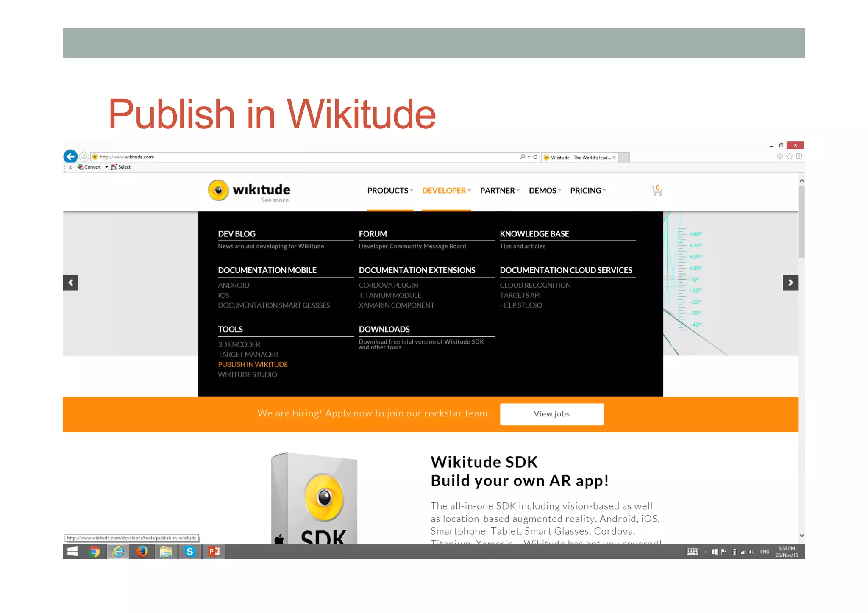Screen dimensions: 868x613
Task: Expand the PARTNER menu
Action: pos(500,191)
